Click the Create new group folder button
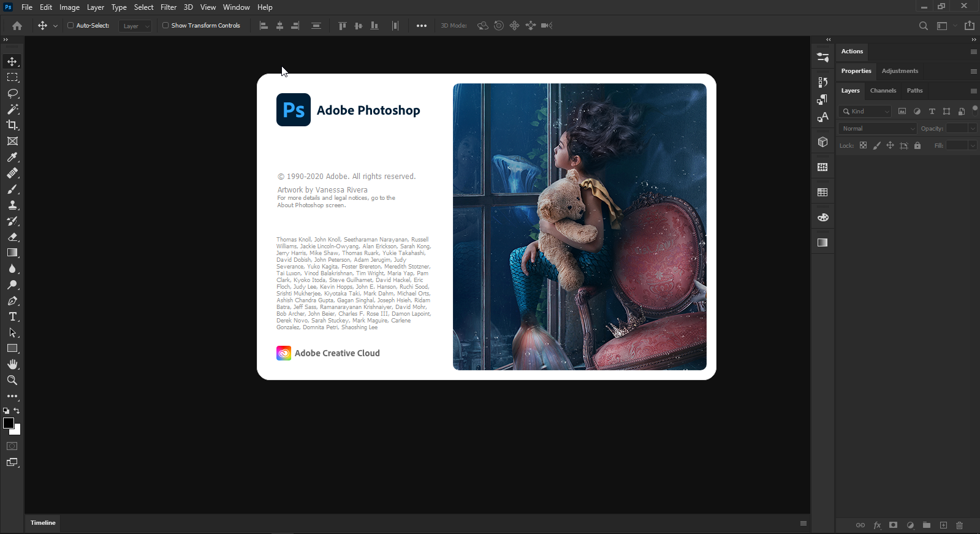 927,525
